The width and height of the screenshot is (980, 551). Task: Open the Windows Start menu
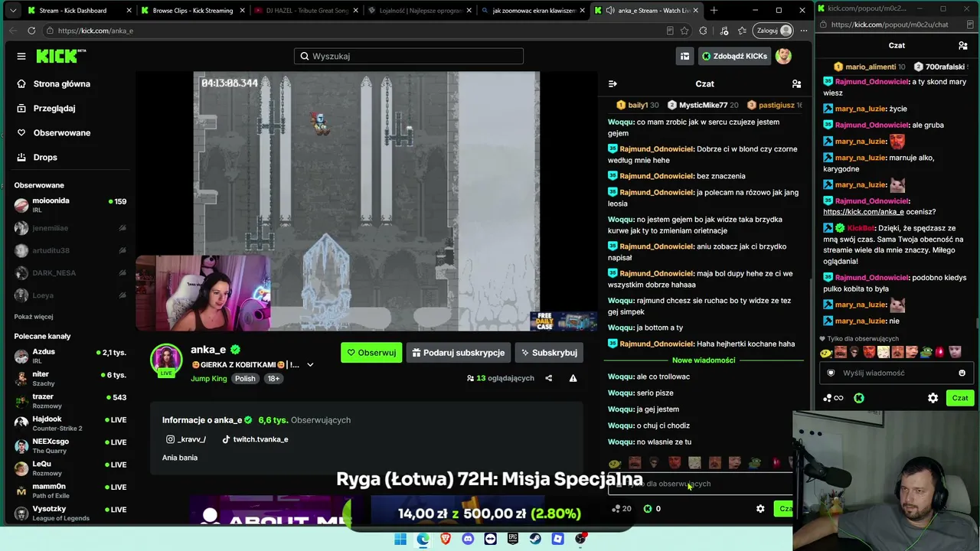tap(400, 539)
